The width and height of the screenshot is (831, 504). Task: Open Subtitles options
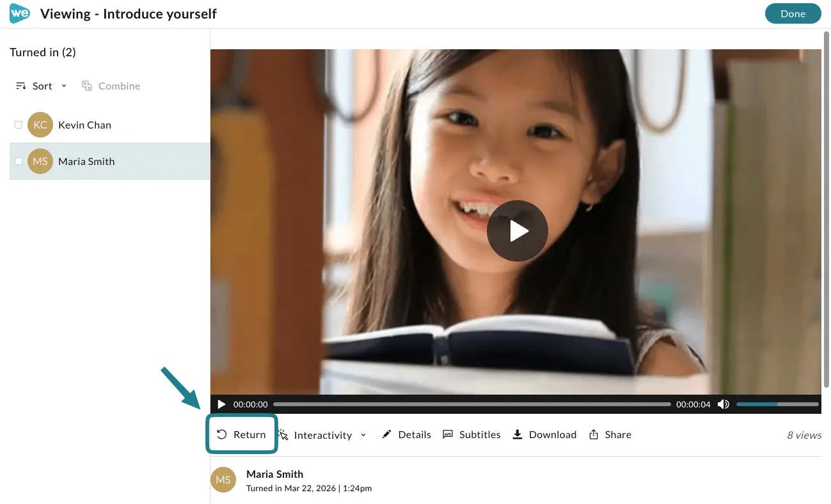pos(471,434)
